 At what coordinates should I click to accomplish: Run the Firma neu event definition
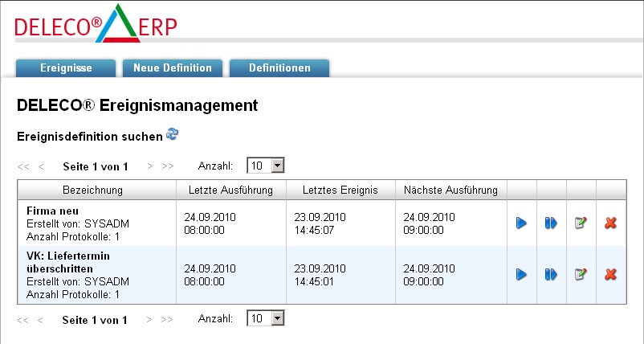521,223
